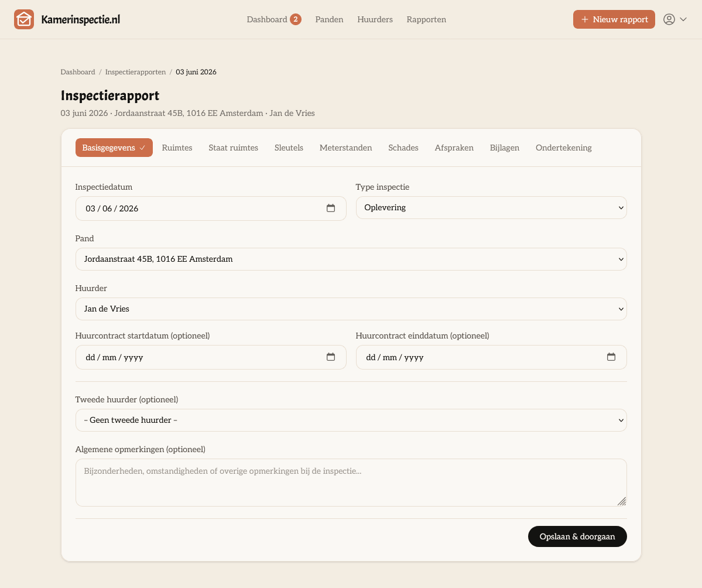Switch to the Afspraken tab
The width and height of the screenshot is (702, 588).
(454, 148)
